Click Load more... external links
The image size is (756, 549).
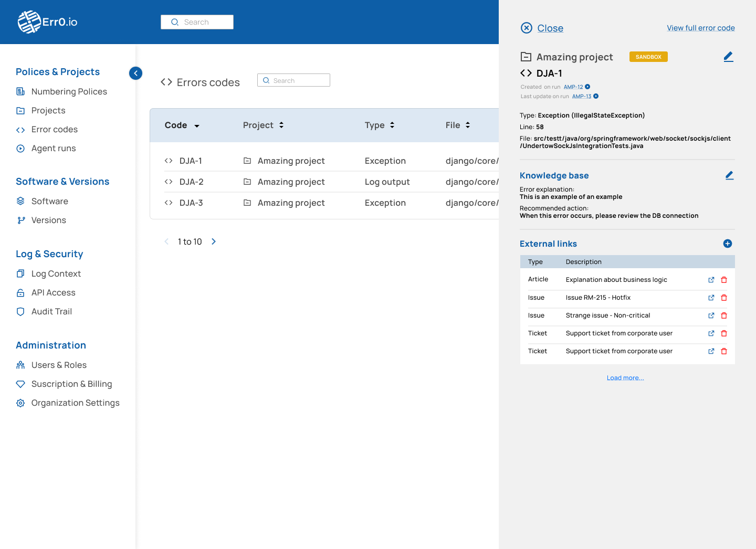(625, 378)
